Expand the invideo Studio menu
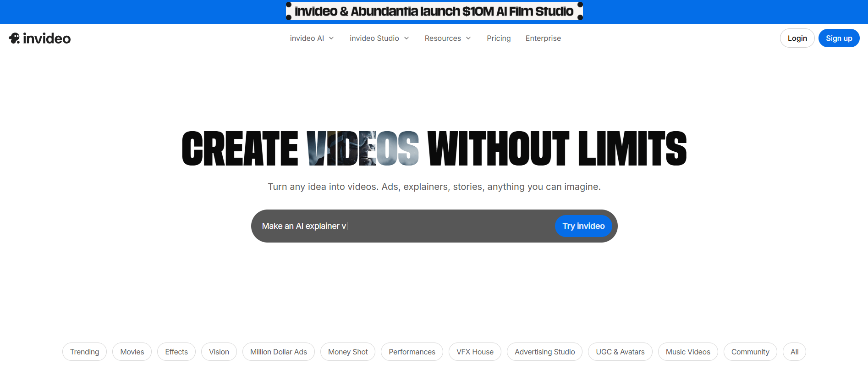 (x=379, y=38)
